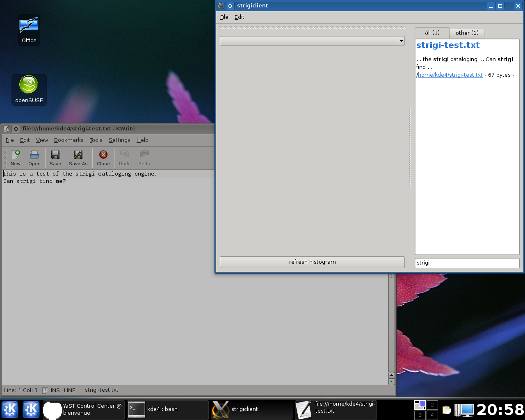Click the text "Can strigi find me?" in KWrite

click(x=34, y=181)
